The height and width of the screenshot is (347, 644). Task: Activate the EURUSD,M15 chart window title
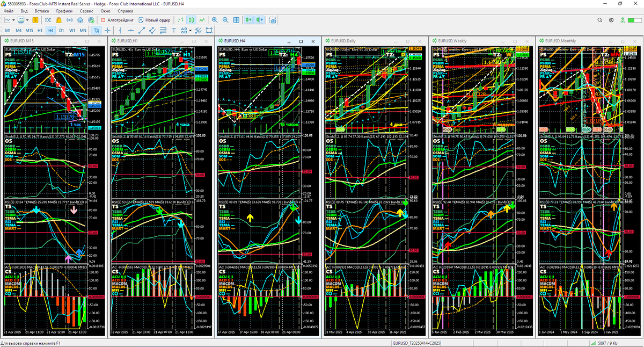pyautogui.click(x=22, y=41)
